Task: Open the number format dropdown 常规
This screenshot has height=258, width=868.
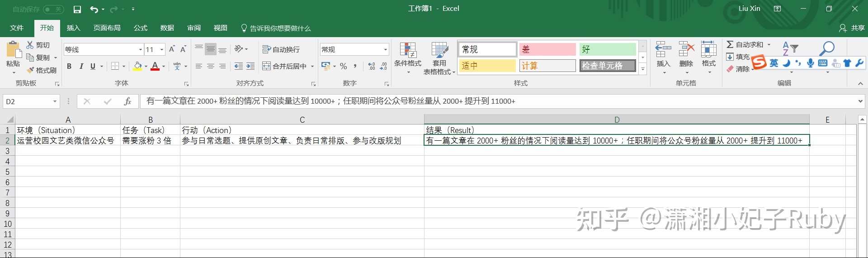Action: click(x=385, y=49)
